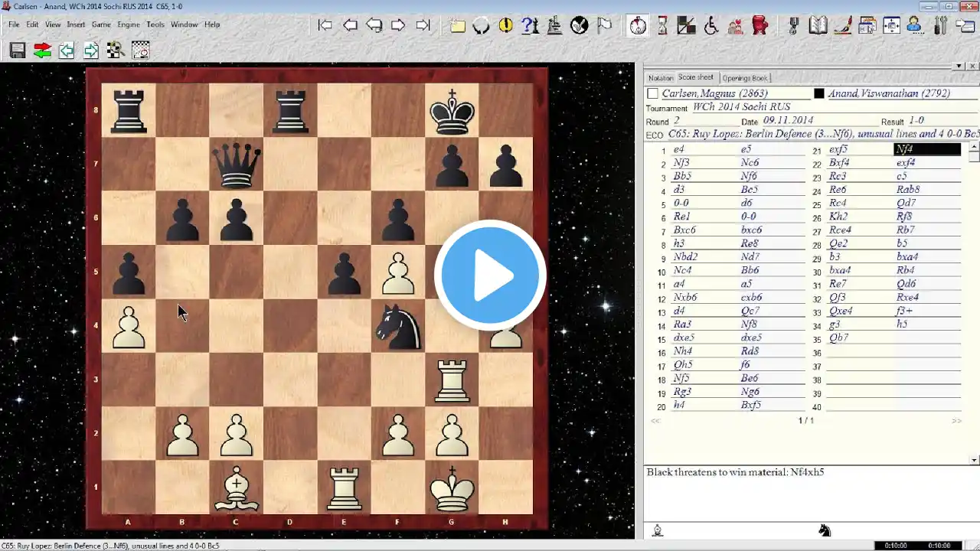
Task: Click the large blue play button
Action: [x=490, y=275]
